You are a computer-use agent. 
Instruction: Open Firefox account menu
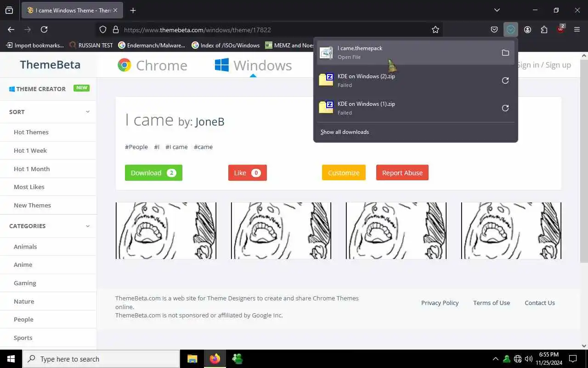click(x=527, y=29)
